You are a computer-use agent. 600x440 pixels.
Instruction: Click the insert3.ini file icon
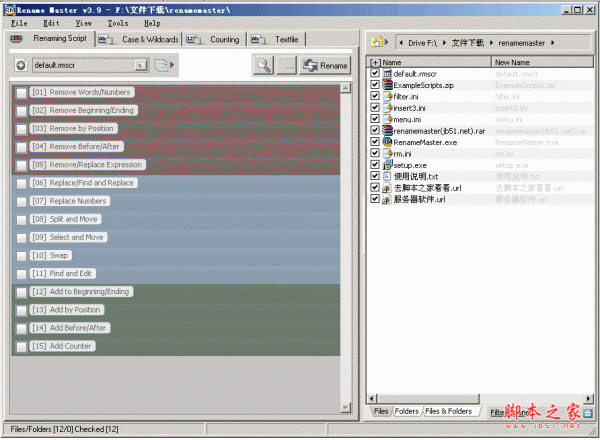coord(388,108)
